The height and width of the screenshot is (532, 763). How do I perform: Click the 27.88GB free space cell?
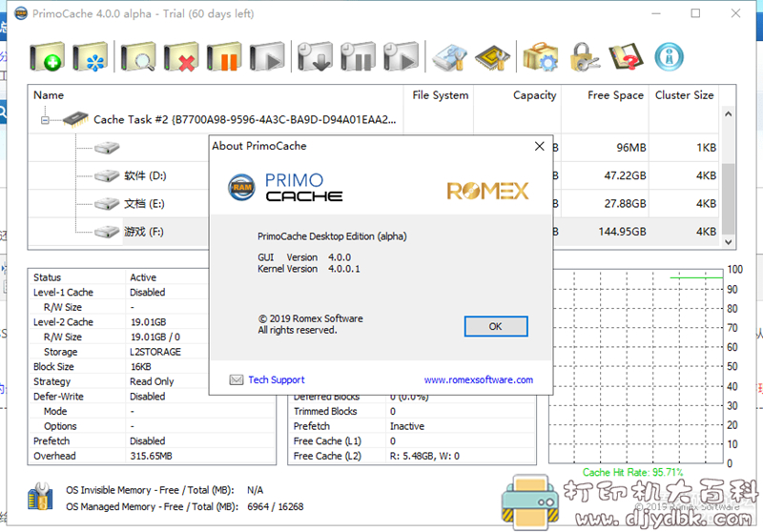pyautogui.click(x=625, y=204)
